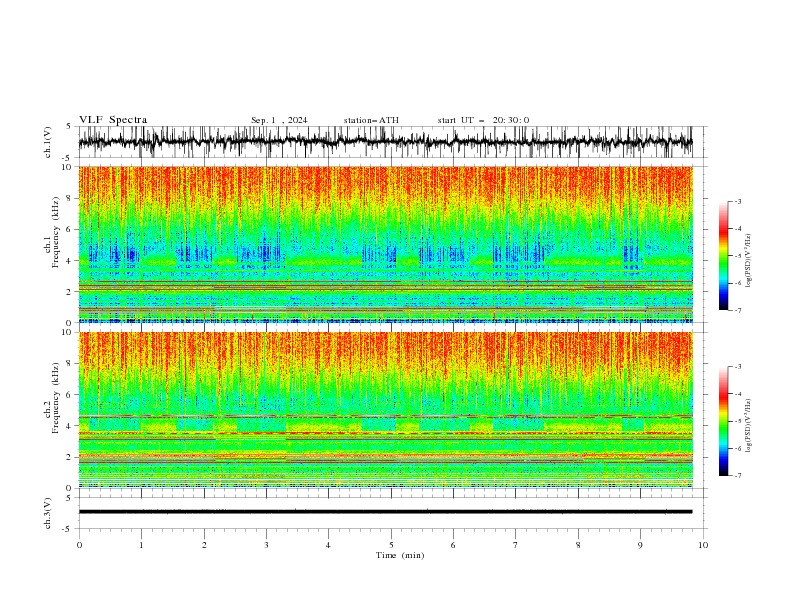This screenshot has height=612, width=792.
Task: Click the 'start UT = 20:30:0' text
Action: [x=483, y=120]
